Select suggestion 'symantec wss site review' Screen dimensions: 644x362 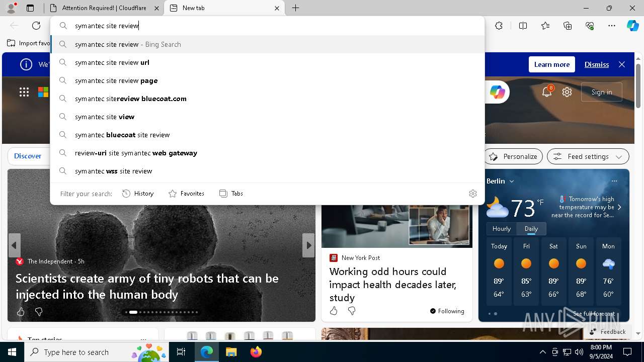(267, 171)
